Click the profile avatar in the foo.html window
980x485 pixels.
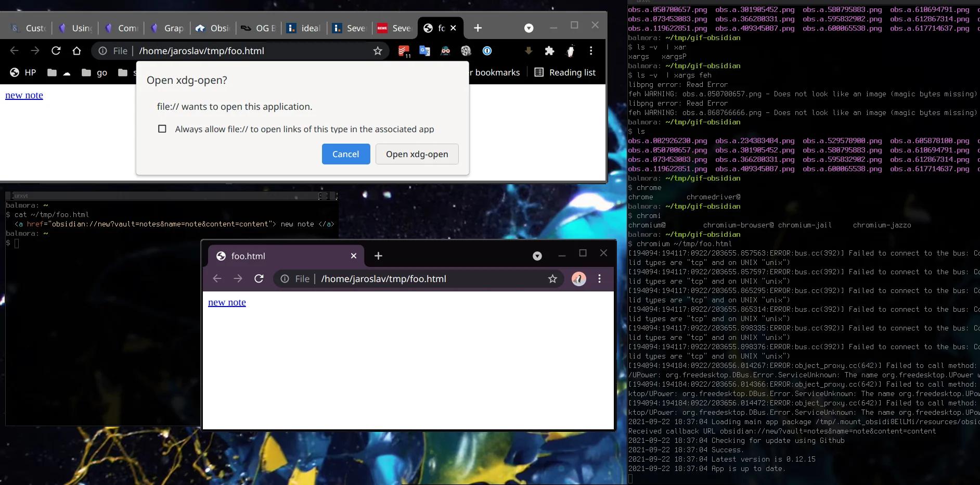(x=578, y=278)
